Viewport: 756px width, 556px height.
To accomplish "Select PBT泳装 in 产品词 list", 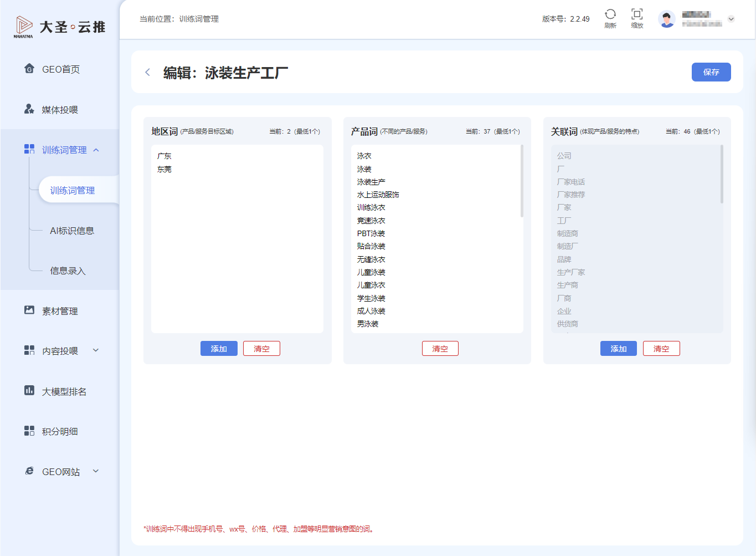I will pos(371,233).
